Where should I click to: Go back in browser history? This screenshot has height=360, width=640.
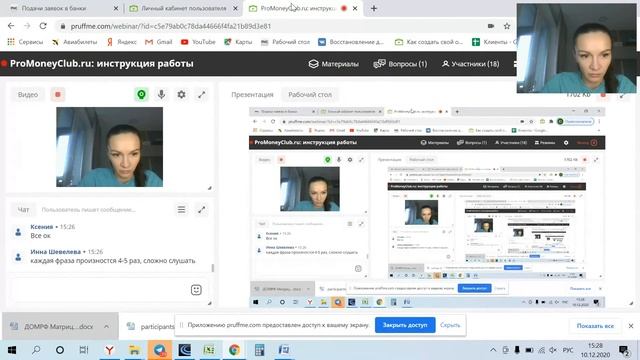[11, 26]
